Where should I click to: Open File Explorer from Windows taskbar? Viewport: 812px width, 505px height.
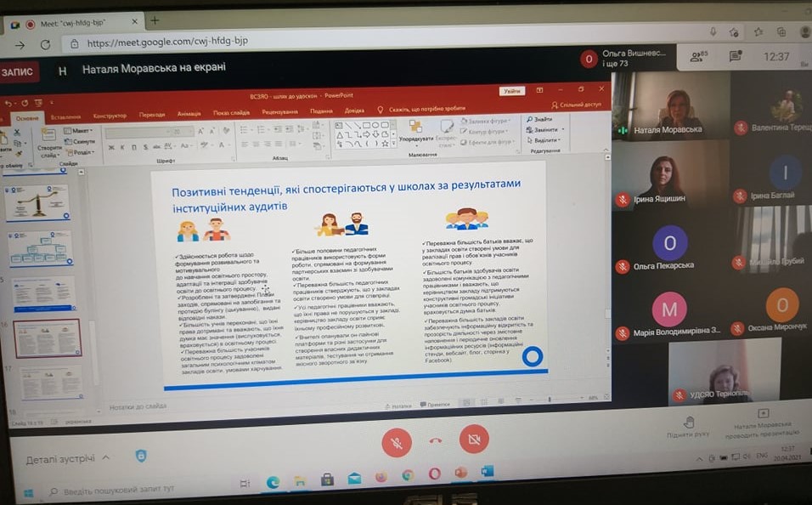pos(300,480)
